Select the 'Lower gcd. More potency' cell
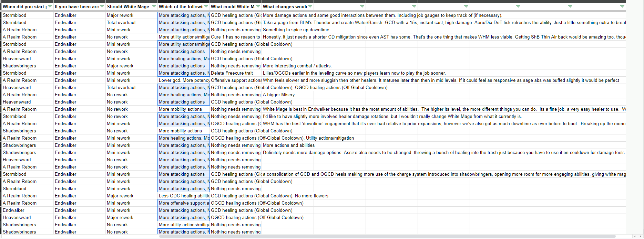The width and height of the screenshot is (644, 239). (x=184, y=80)
